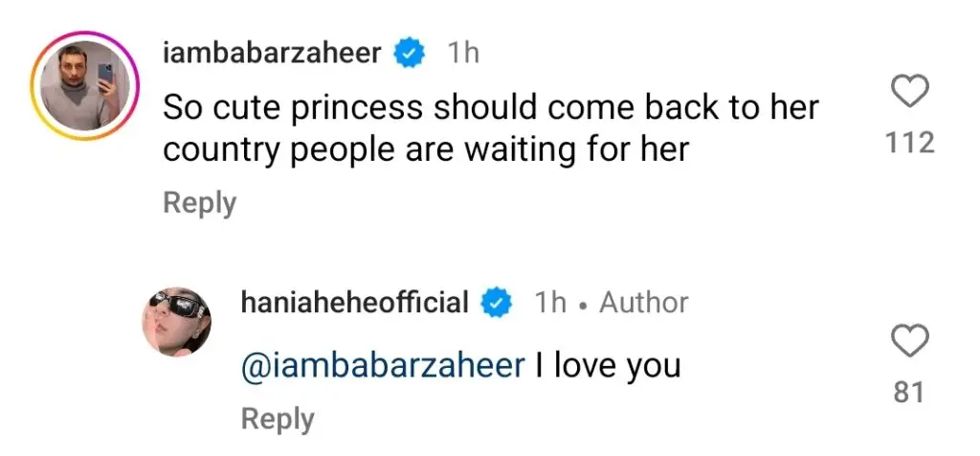Open haniaheheofficial's sunglasses profile picture
980x456 pixels.
pyautogui.click(x=177, y=322)
